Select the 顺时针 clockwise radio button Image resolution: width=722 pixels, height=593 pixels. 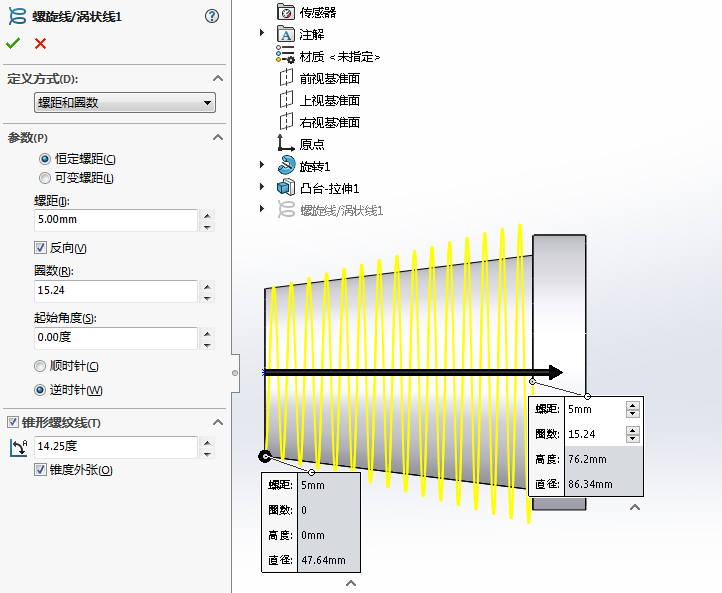40,366
